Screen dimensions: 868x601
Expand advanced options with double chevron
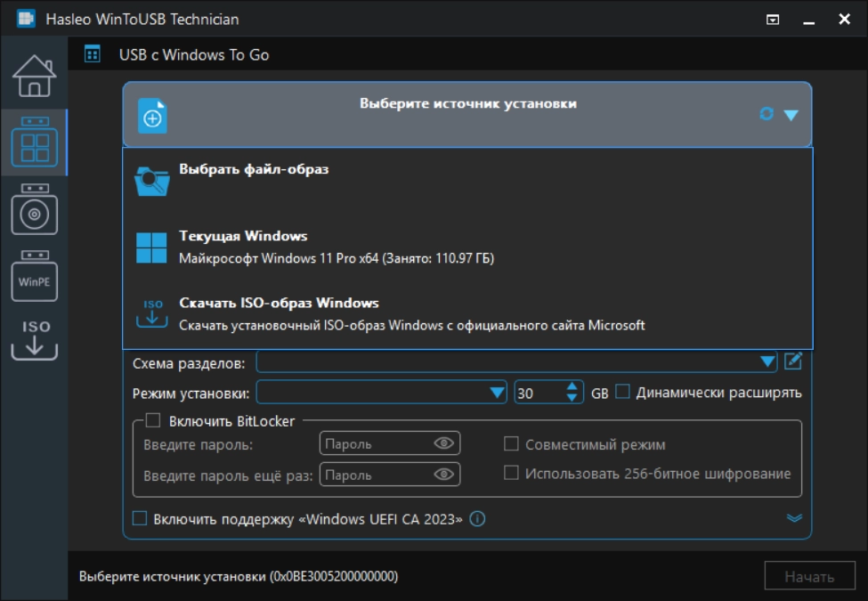coord(794,518)
